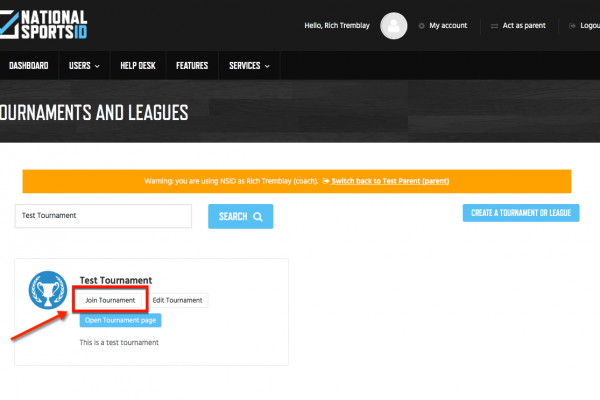Focus the tournament search input field

[x=103, y=216]
